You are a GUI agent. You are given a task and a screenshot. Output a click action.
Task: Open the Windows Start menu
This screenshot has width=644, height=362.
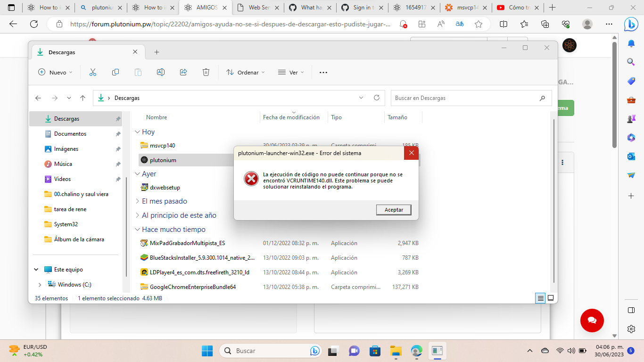pyautogui.click(x=207, y=351)
